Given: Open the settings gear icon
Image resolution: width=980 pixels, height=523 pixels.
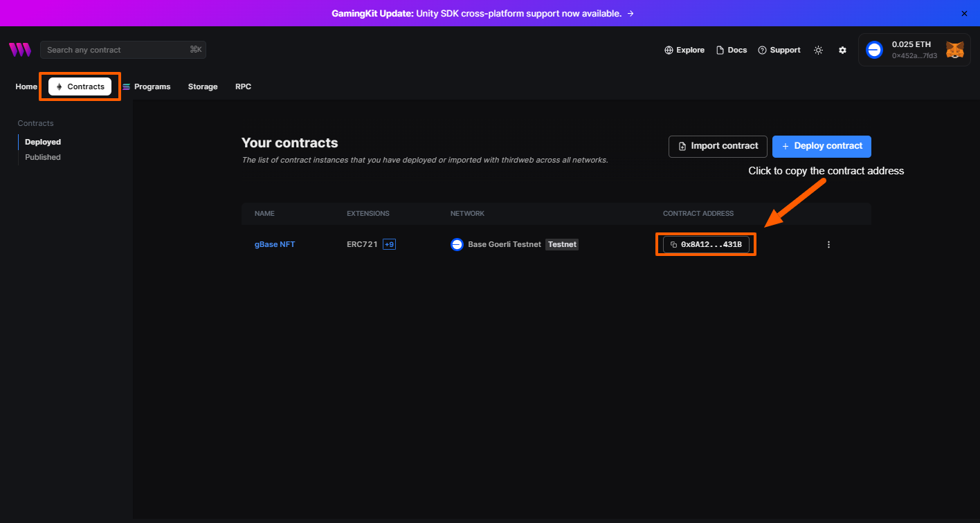Looking at the screenshot, I should pos(842,51).
